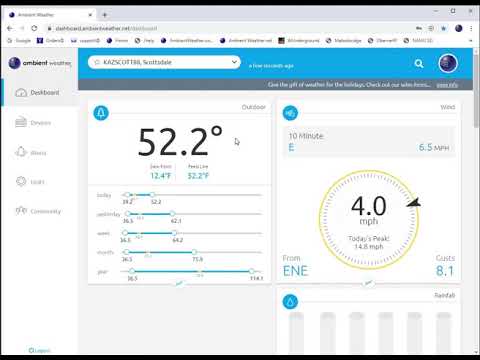Open the user profile avatar in blue header

click(448, 63)
